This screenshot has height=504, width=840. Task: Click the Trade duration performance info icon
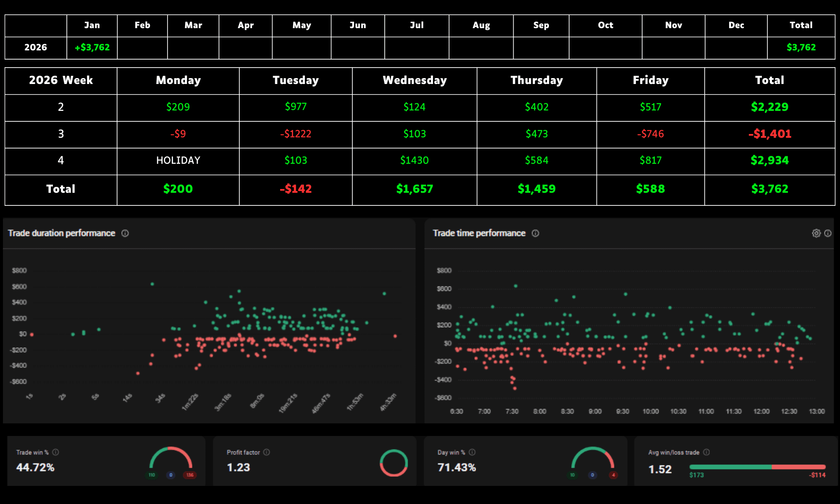[125, 233]
